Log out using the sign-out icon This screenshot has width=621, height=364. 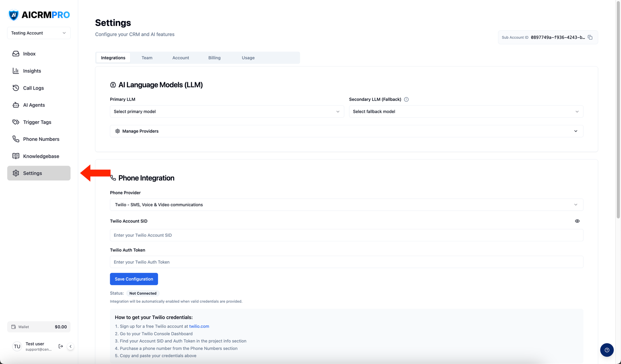pyautogui.click(x=61, y=346)
